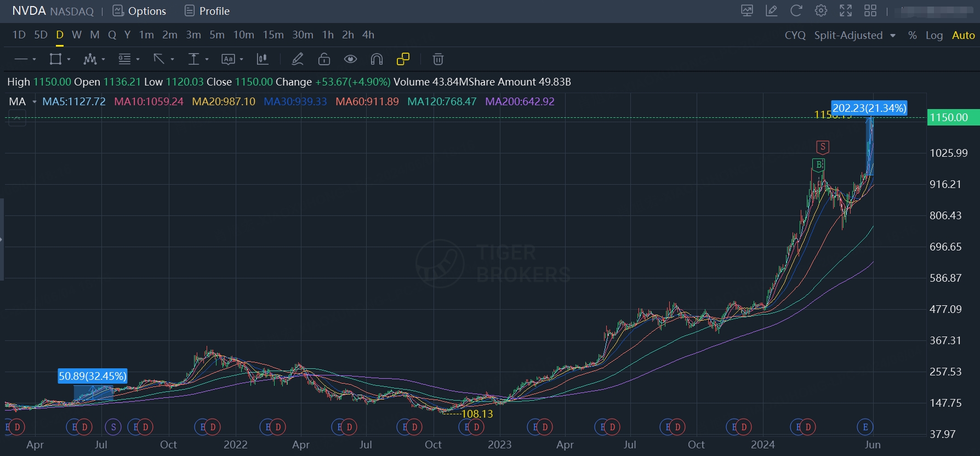Expand the line tool dropdown arrow
This screenshot has height=456, width=980.
click(34, 59)
